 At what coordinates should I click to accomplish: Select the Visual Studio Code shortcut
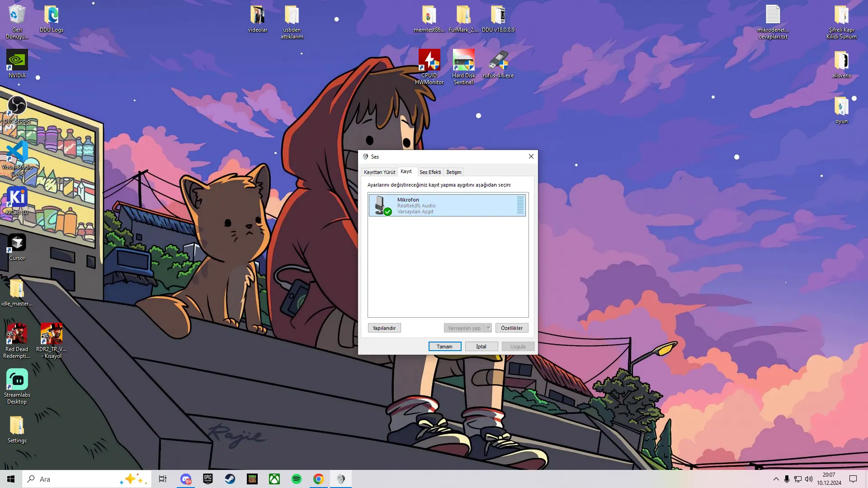coord(17,158)
